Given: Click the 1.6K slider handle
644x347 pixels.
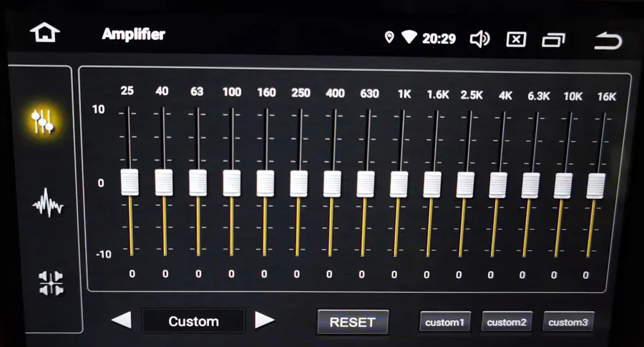Looking at the screenshot, I should [432, 185].
